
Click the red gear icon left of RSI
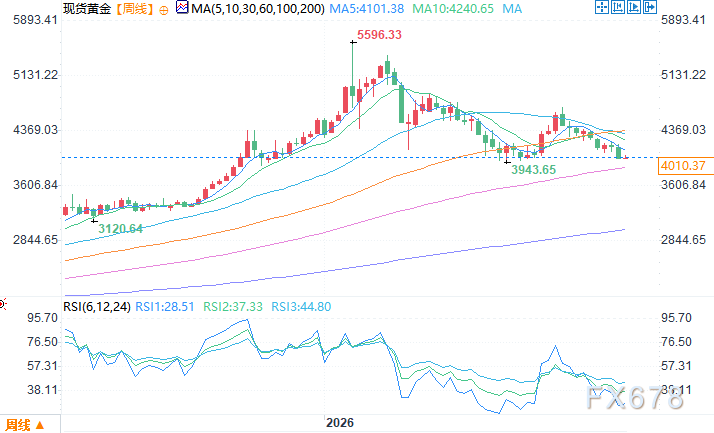coord(2,304)
